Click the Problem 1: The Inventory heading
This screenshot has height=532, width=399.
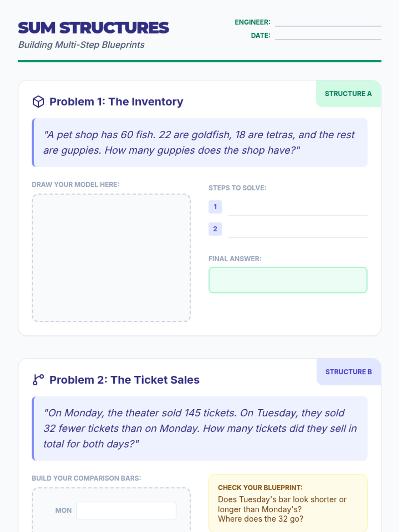coord(116,102)
